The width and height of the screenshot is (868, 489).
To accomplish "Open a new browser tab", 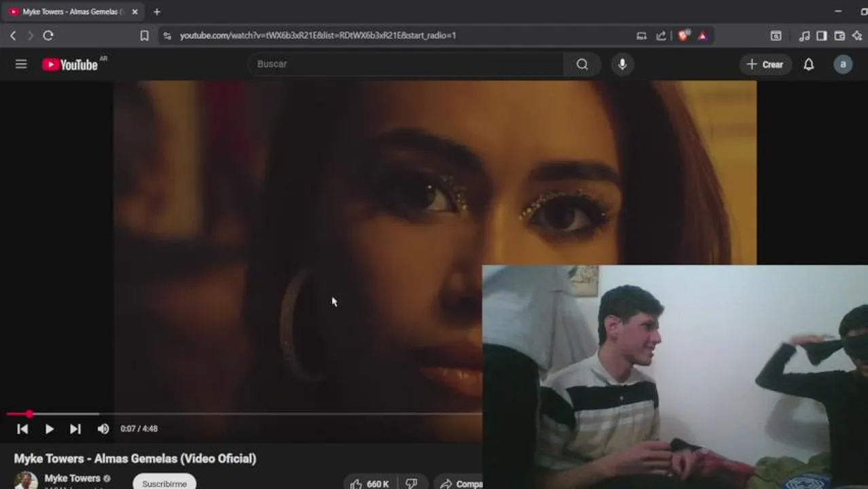I will [x=157, y=12].
